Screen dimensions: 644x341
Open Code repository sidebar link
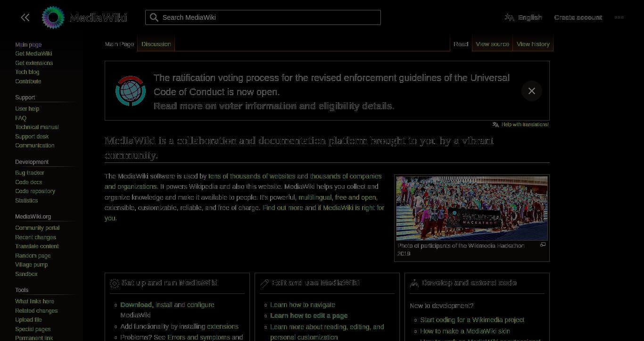click(35, 191)
